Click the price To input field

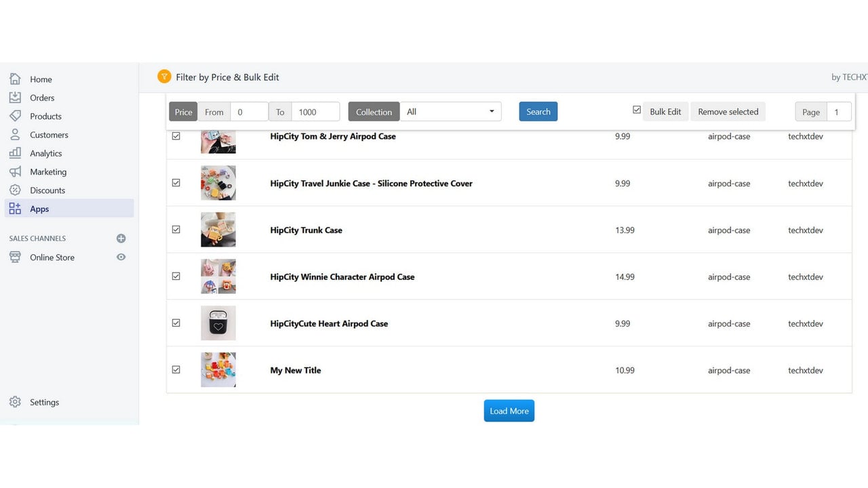coord(315,112)
